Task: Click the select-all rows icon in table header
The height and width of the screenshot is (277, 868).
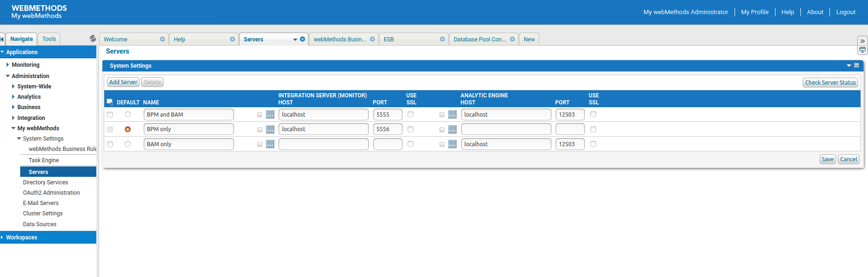Action: pos(110,102)
